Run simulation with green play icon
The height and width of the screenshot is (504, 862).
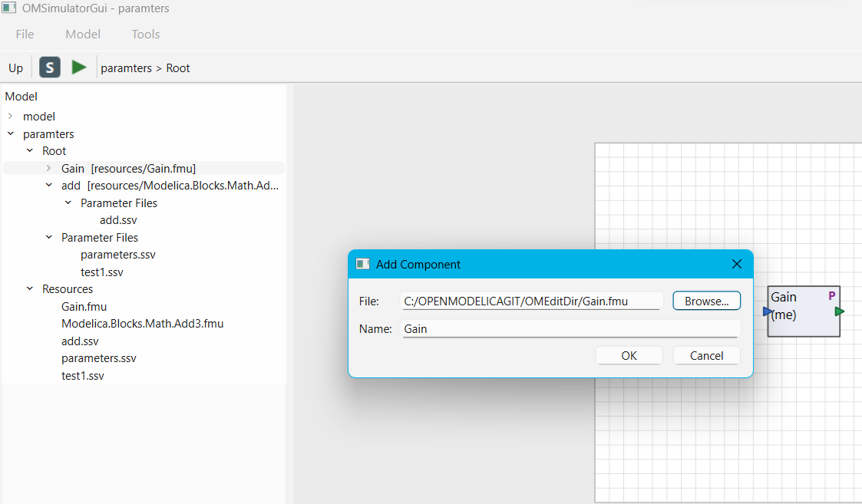(x=79, y=68)
